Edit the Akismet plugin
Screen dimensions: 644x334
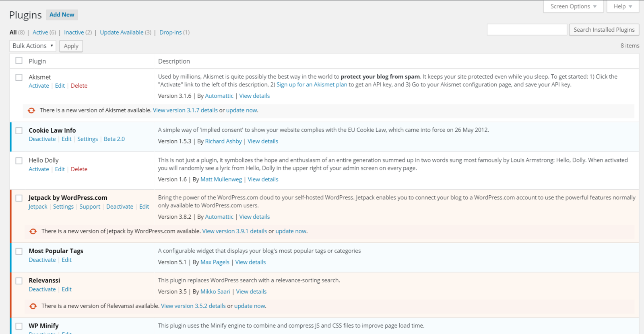[60, 86]
